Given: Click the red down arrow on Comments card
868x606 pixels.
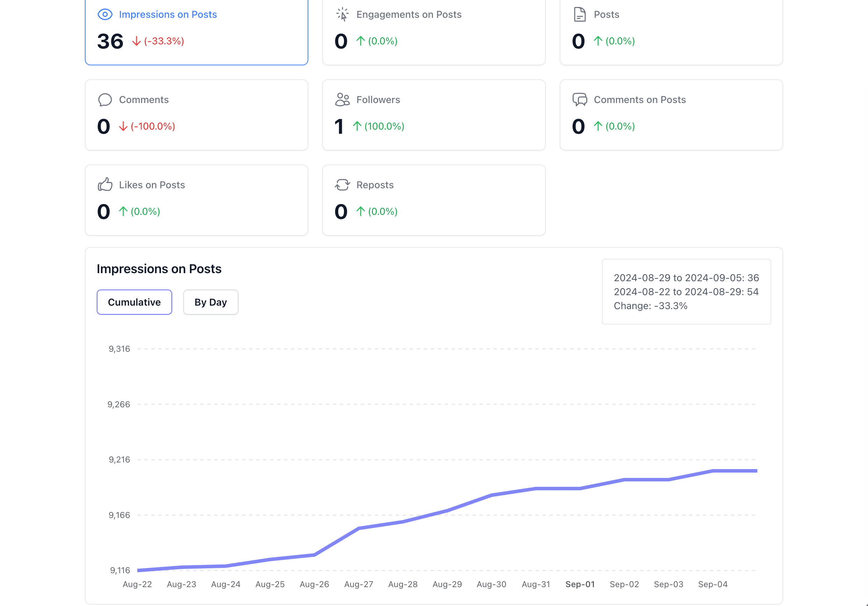Looking at the screenshot, I should (x=123, y=126).
